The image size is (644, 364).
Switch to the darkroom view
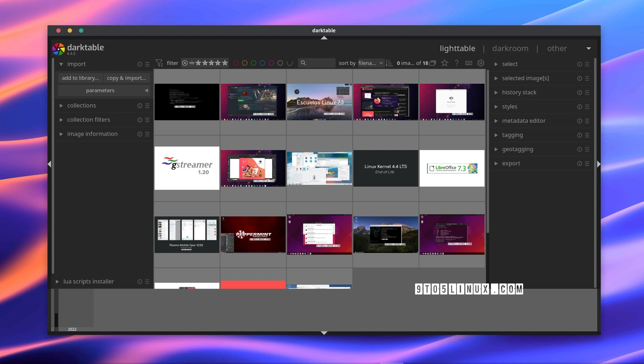[510, 49]
